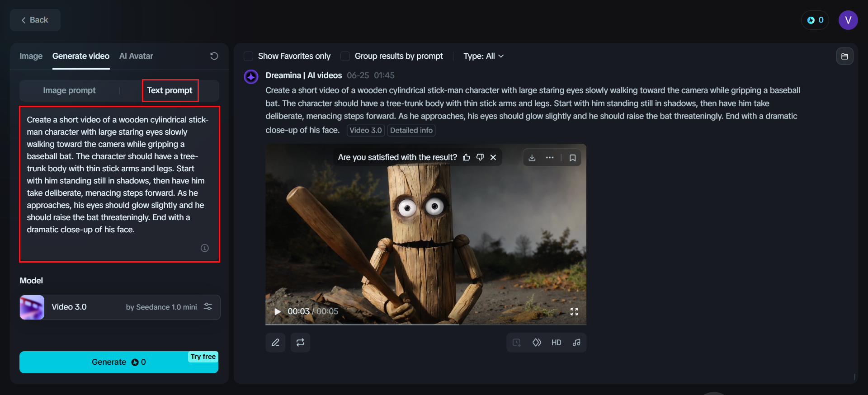The height and width of the screenshot is (395, 868).
Task: Open the user profile avatar V
Action: pyautogui.click(x=848, y=20)
